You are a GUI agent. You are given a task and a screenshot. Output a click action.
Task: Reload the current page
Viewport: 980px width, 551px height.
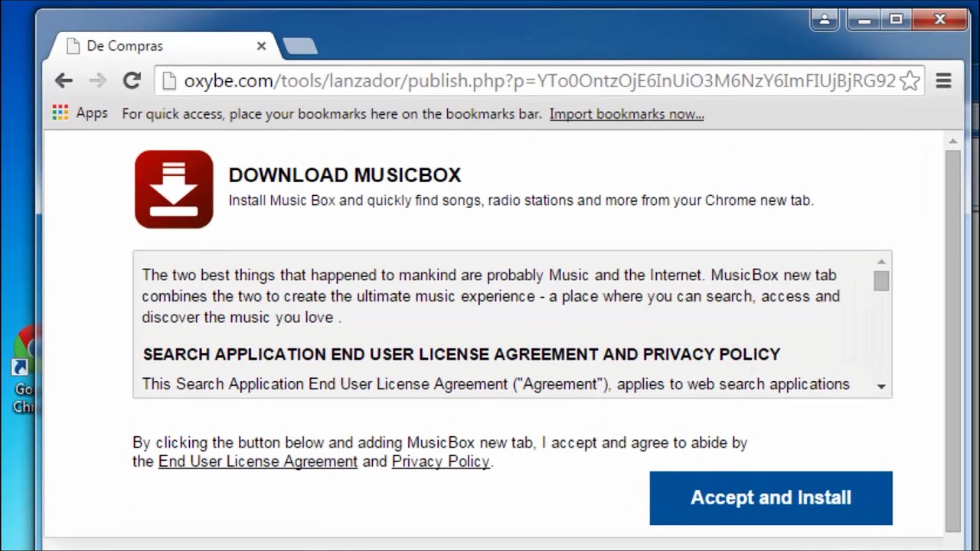(x=132, y=80)
